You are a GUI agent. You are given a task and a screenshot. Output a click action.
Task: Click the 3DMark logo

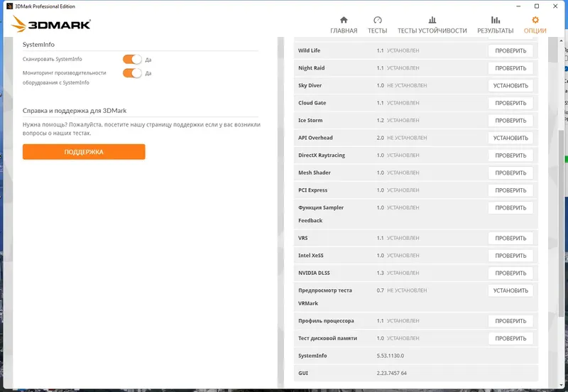50,24
